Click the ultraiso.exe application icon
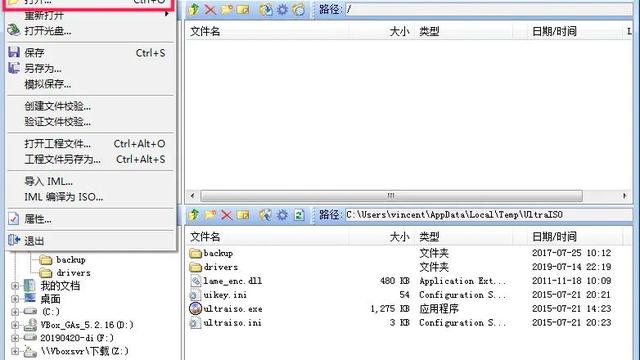This screenshot has width=640, height=360. pyautogui.click(x=196, y=308)
